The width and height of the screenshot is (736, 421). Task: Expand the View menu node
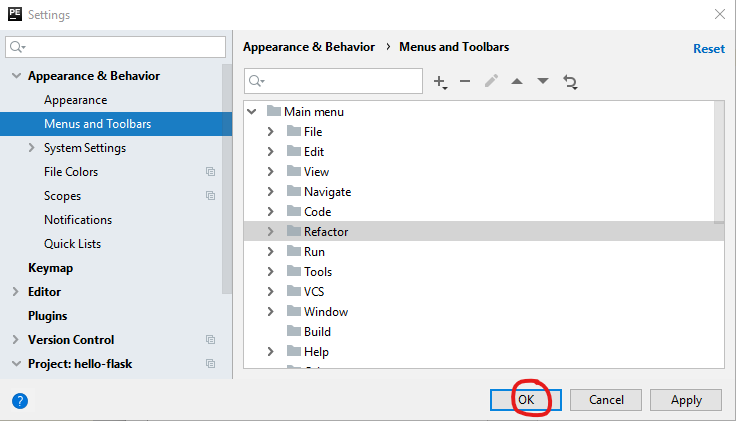pyautogui.click(x=270, y=171)
